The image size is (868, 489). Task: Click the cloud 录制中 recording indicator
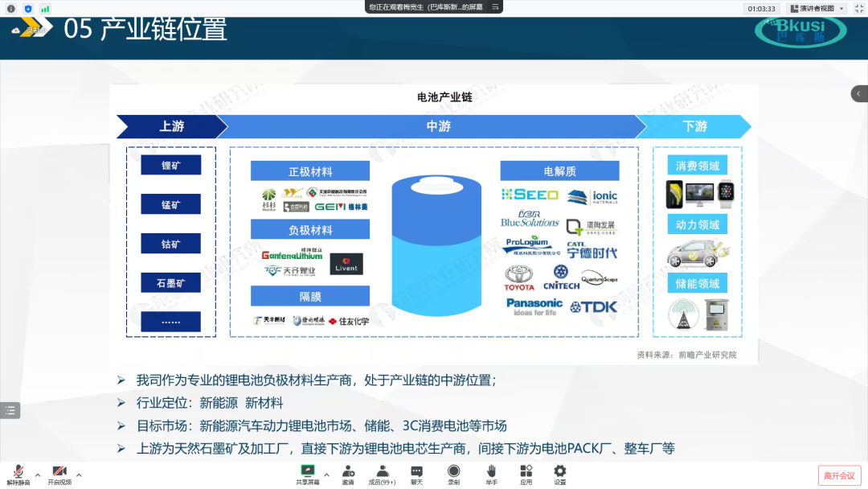click(x=31, y=31)
